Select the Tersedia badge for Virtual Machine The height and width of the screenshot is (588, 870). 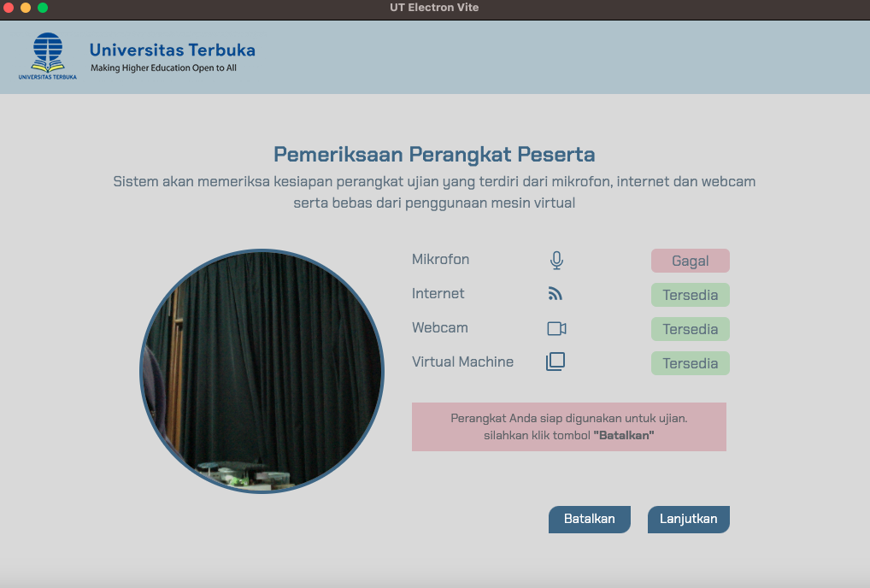click(690, 363)
